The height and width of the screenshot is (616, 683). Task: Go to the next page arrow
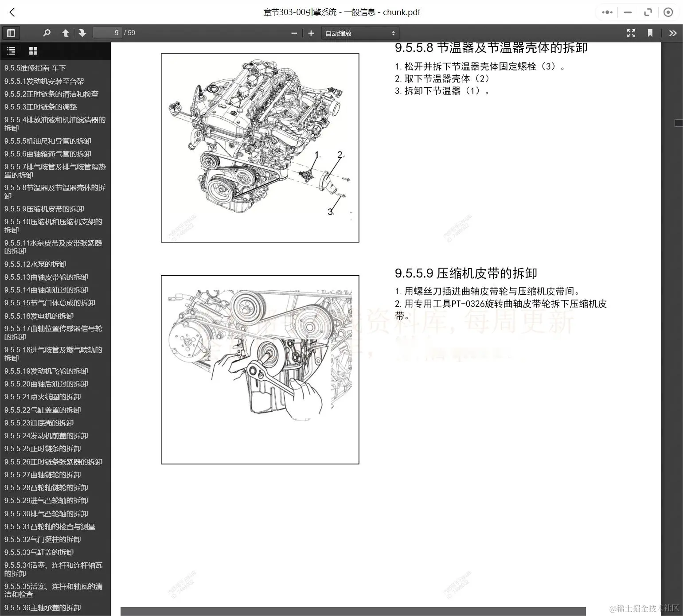click(82, 33)
